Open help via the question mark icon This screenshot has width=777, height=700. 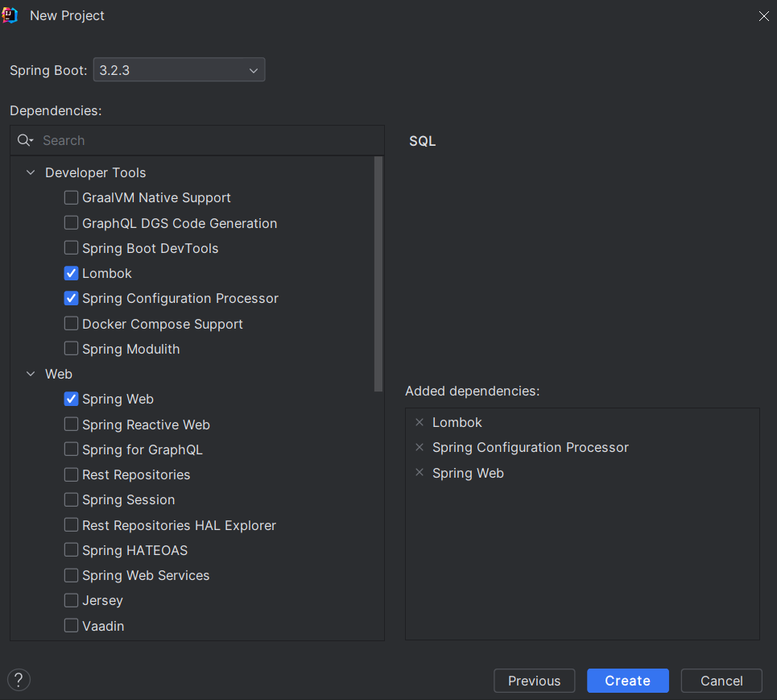click(x=19, y=680)
